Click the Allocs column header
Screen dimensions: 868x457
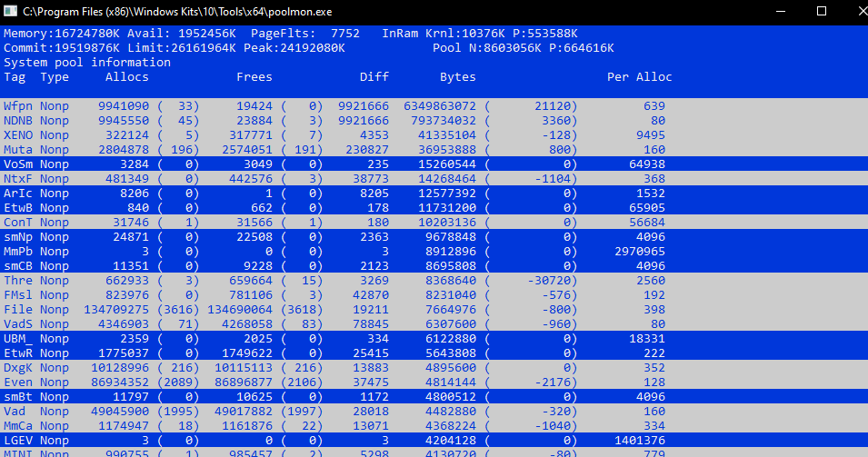point(126,77)
